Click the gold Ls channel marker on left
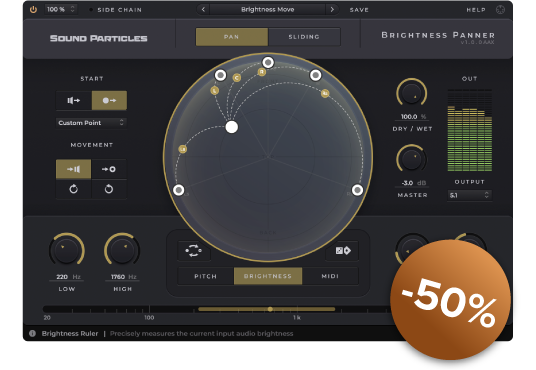Screen dimensions: 536x370 pos(183,149)
